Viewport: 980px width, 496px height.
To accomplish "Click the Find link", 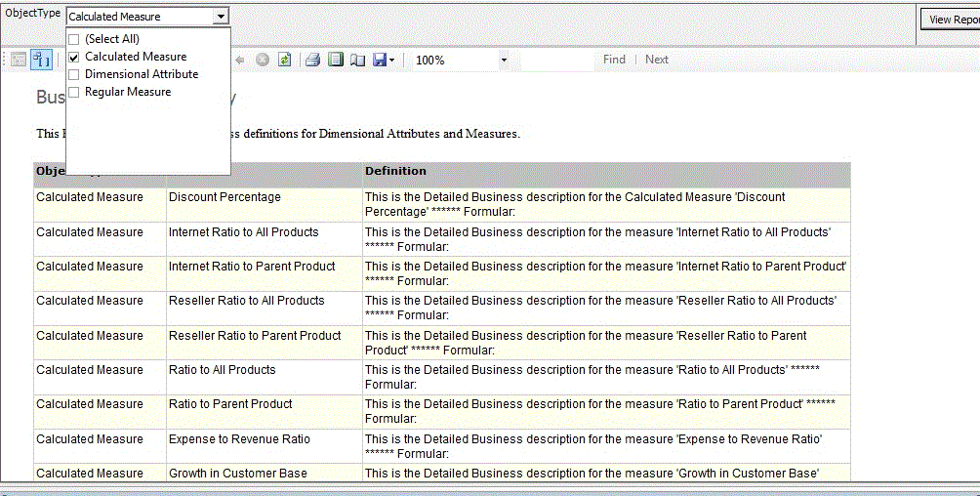I will pyautogui.click(x=614, y=60).
